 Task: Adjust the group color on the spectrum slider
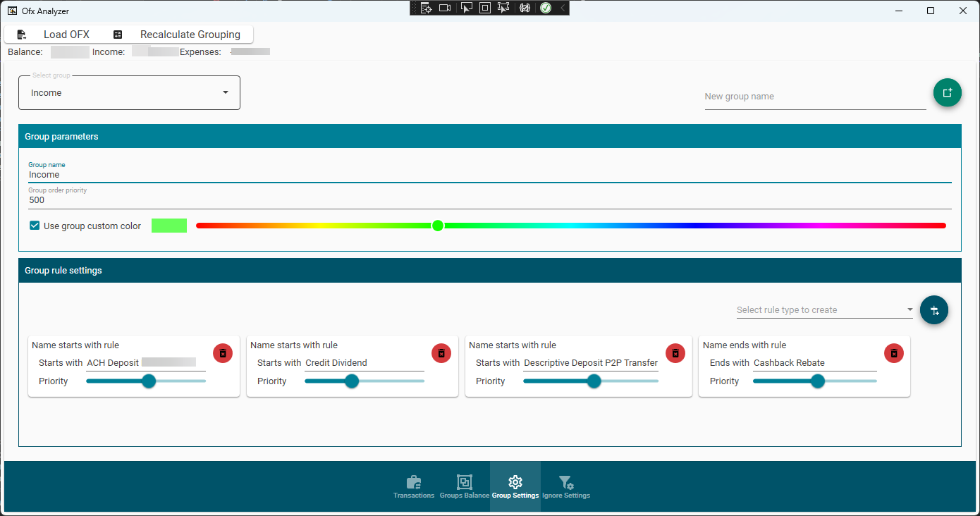click(x=438, y=225)
